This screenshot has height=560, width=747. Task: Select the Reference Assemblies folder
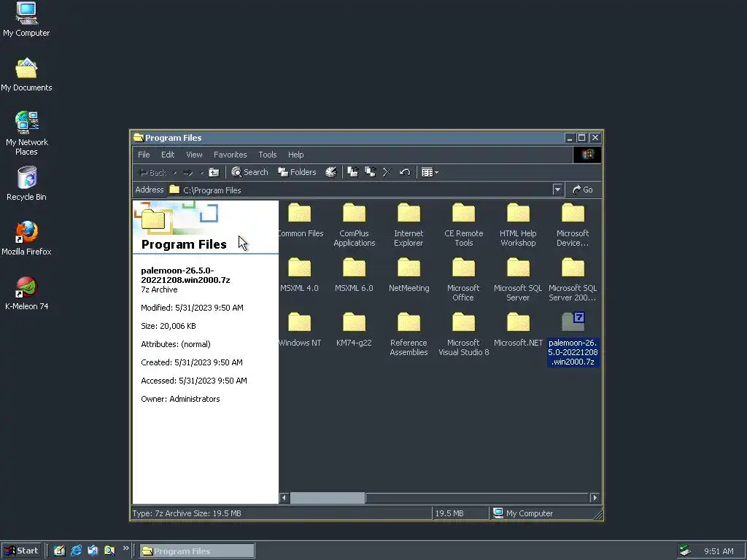tap(409, 334)
